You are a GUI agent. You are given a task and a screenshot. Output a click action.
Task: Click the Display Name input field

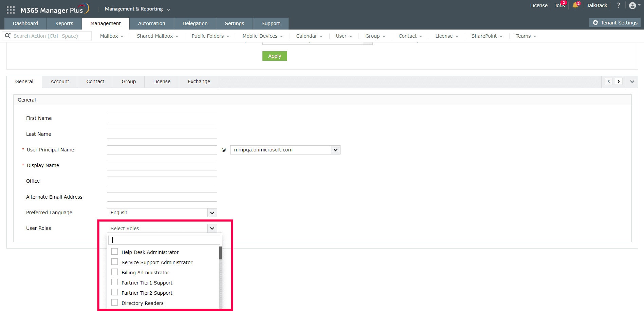point(162,166)
